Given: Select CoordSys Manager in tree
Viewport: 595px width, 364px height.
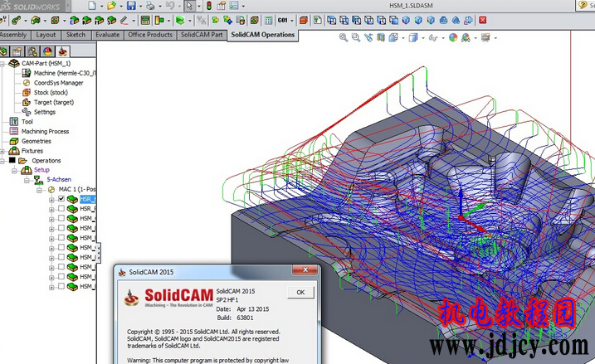Looking at the screenshot, I should tap(58, 83).
